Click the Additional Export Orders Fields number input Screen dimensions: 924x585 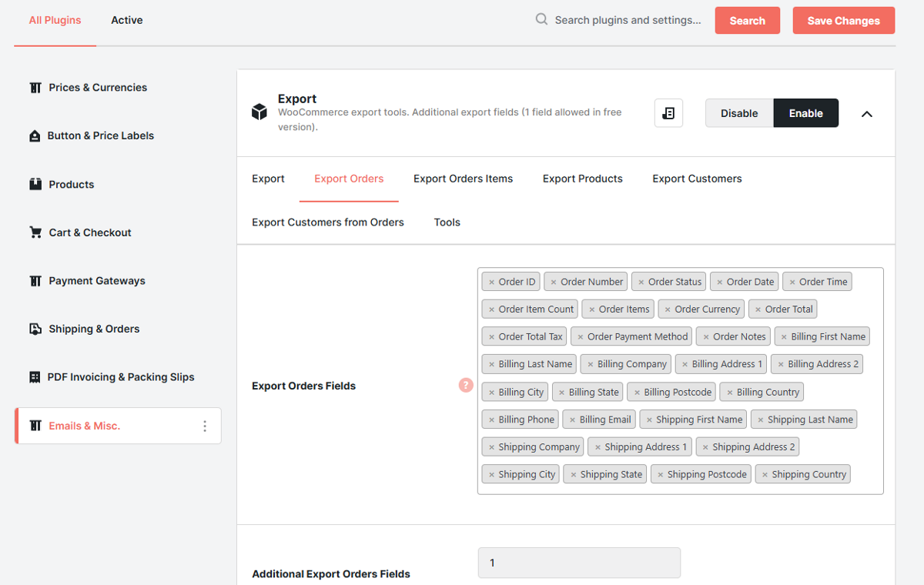point(579,563)
